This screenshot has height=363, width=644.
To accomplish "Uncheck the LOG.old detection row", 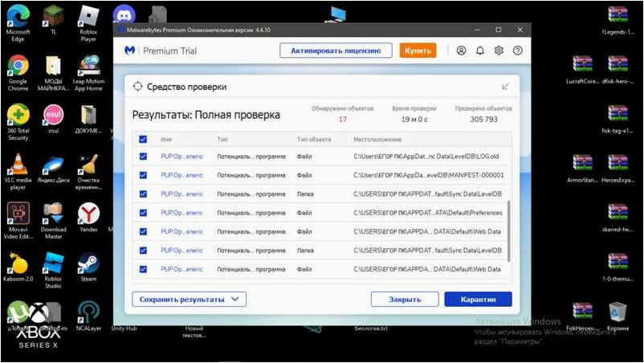I will click(143, 157).
